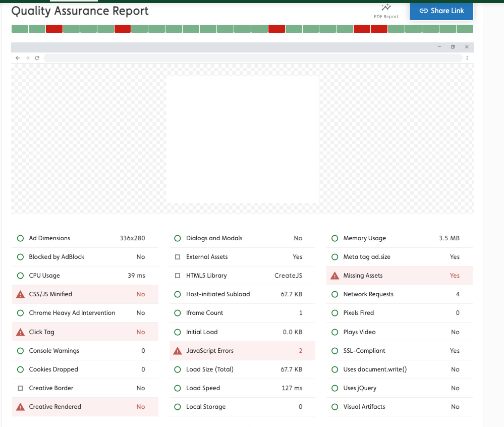This screenshot has height=427, width=504.
Task: Click the first red segment in the progress strip
Action: tap(54, 29)
